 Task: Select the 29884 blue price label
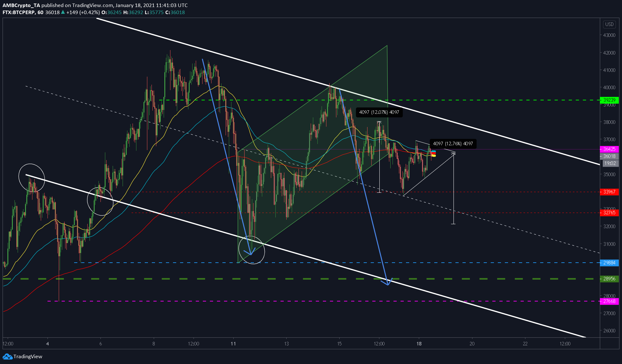[609, 263]
